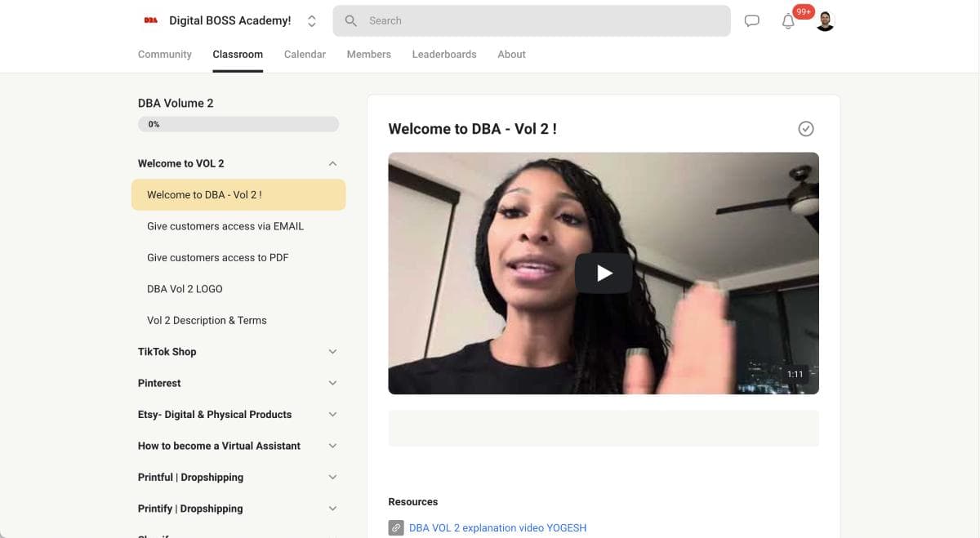Click the resource link paperclip icon
980x538 pixels.
click(396, 528)
